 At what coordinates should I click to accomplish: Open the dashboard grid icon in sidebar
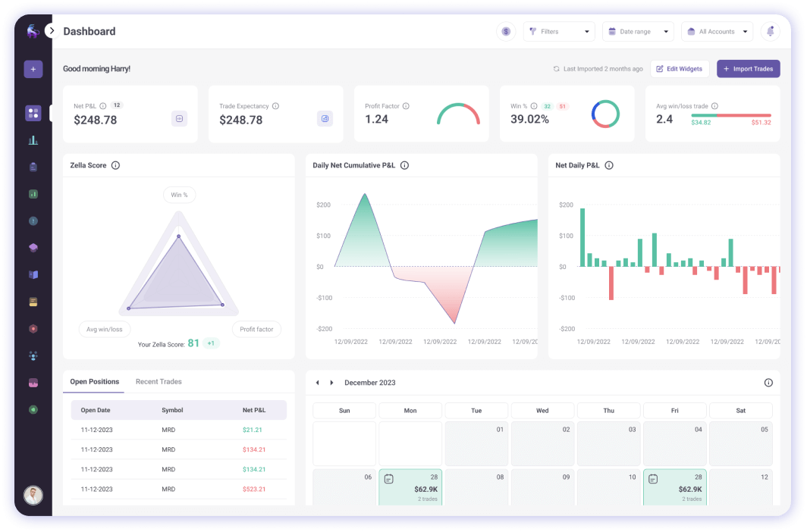(33, 113)
